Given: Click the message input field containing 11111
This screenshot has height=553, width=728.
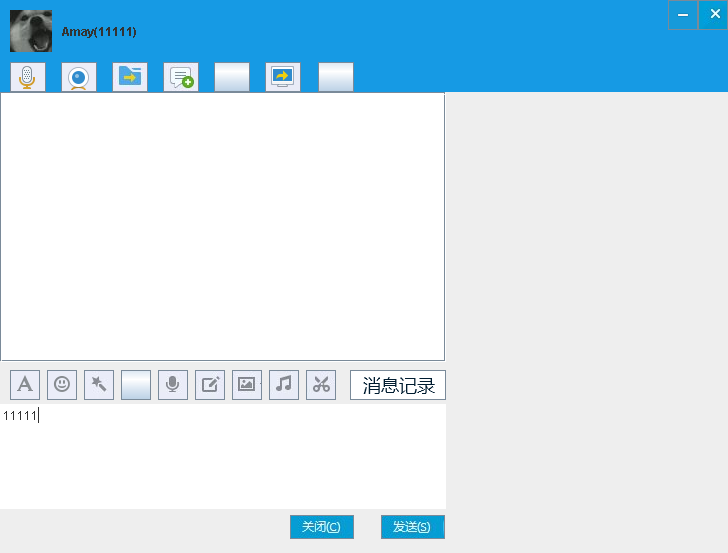Looking at the screenshot, I should [223, 456].
